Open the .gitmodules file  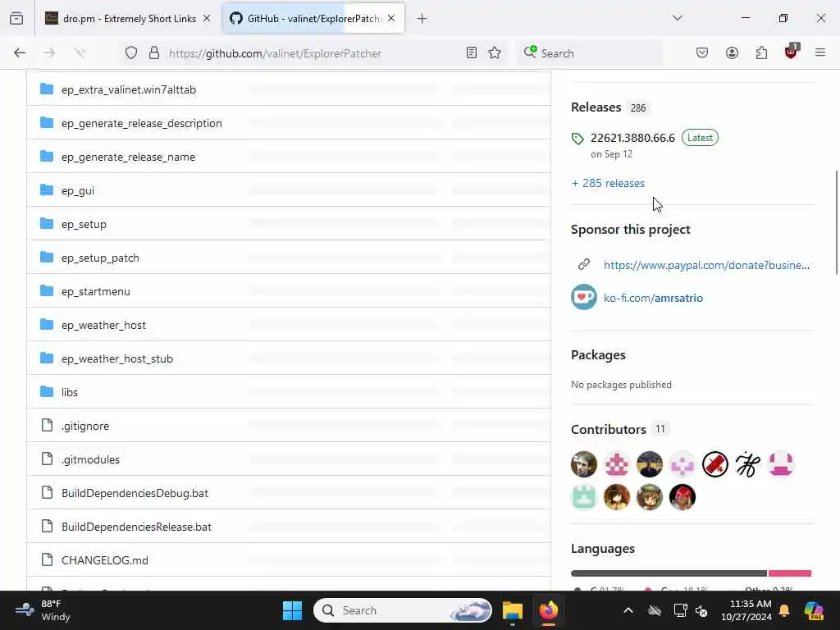90,459
